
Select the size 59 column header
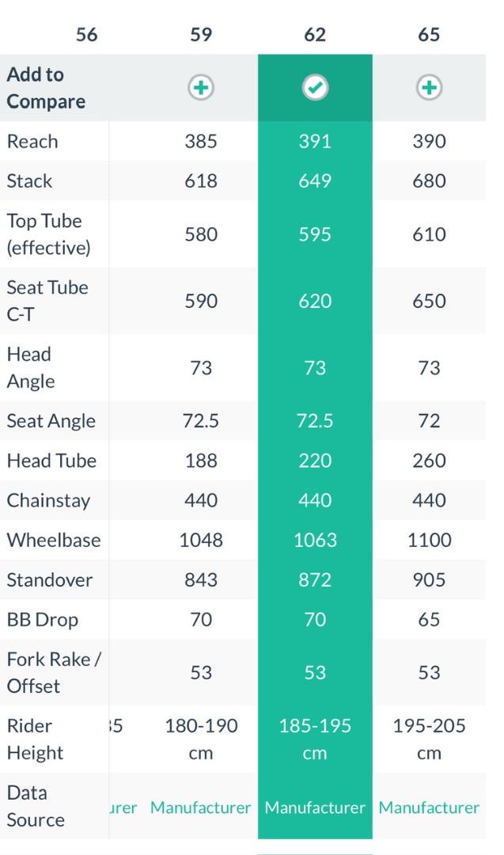point(200,35)
